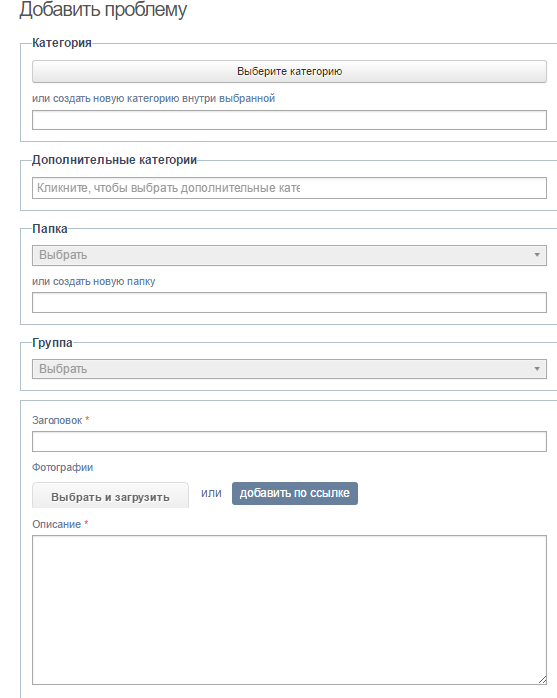Click the 'Дополнительные категории' section legend
The image size is (557, 698).
(114, 160)
